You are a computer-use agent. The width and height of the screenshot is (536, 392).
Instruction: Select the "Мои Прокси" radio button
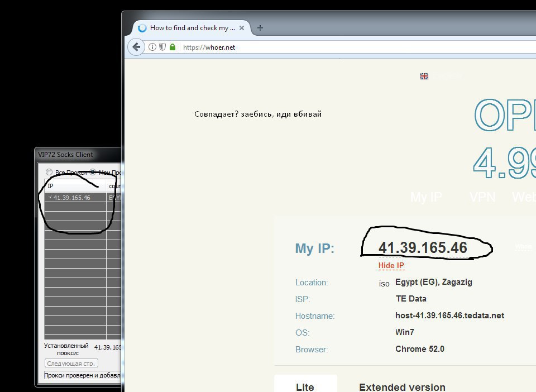click(x=93, y=172)
